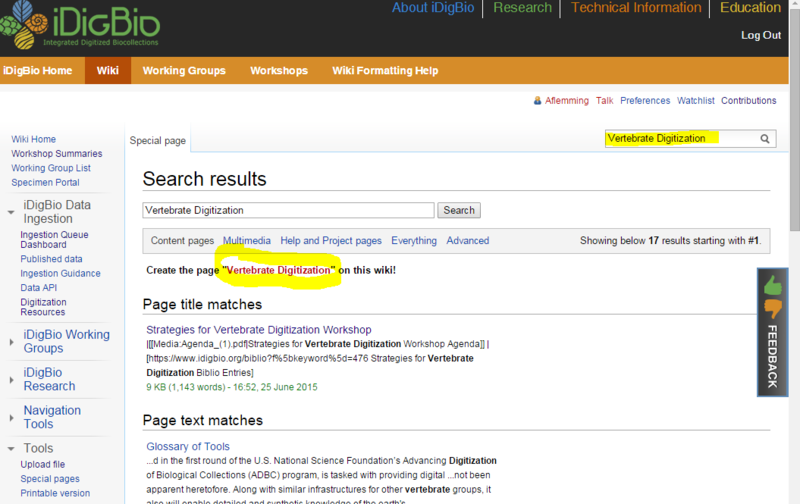This screenshot has width=800, height=504.
Task: Click the red Vertebrate Digitization create-page link
Action: coord(279,270)
